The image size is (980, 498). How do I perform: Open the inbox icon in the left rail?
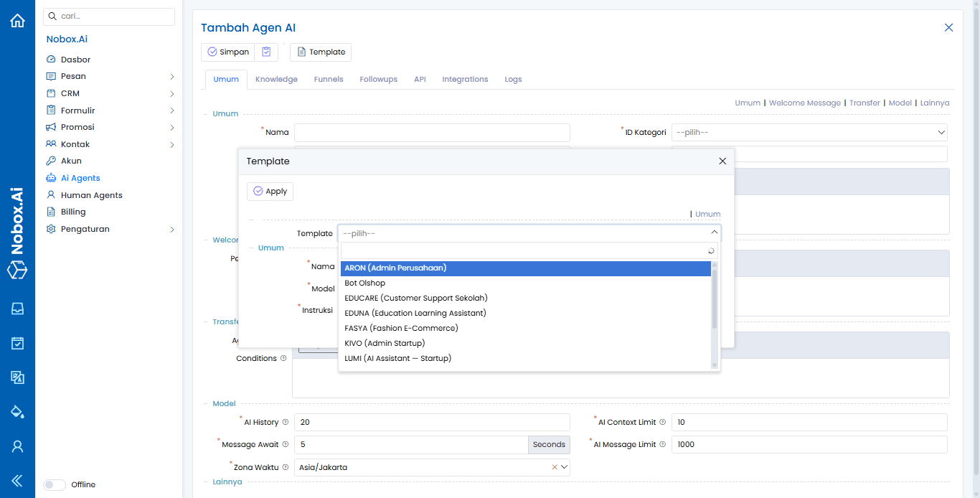click(17, 309)
